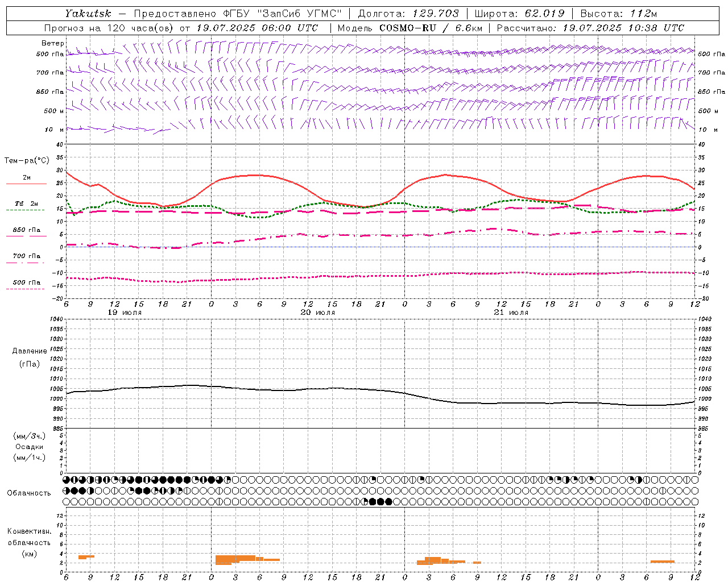This screenshot has height=582, width=728.
Task: Click the (мм/1ч.) precipitation unit label
Action: (x=30, y=458)
